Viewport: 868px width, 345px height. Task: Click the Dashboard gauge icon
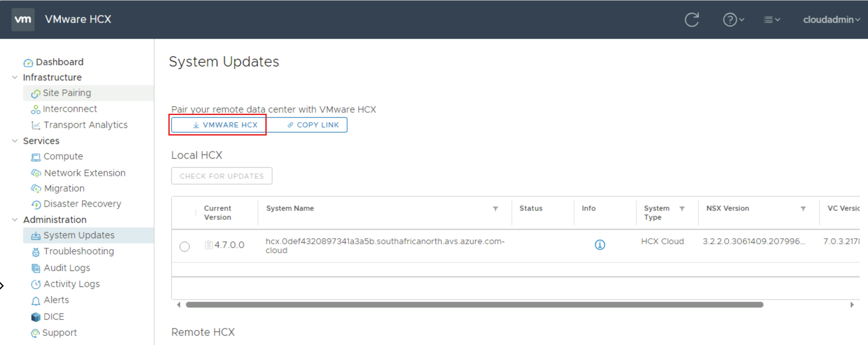pyautogui.click(x=28, y=63)
